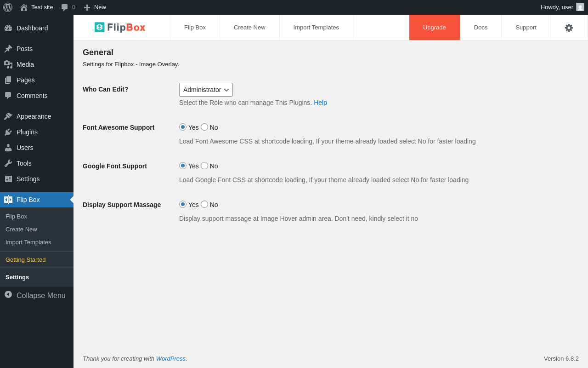Open settings via gear icon
The height and width of the screenshot is (368, 588).
pyautogui.click(x=569, y=28)
